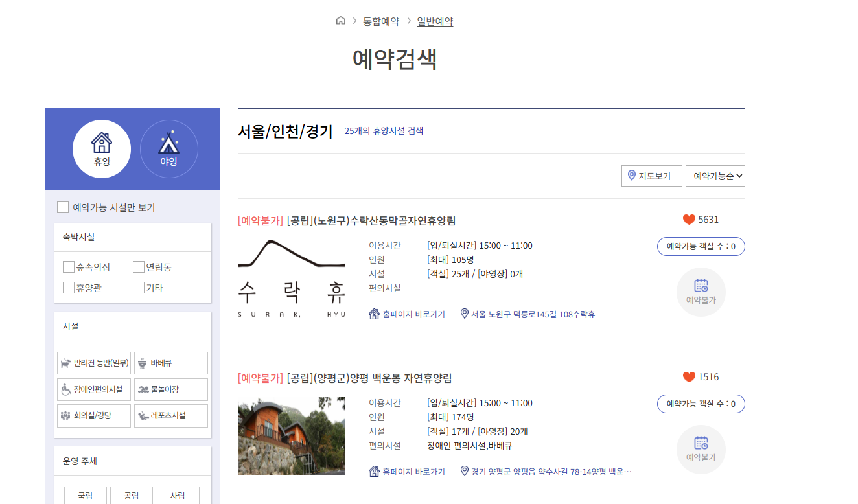858x504 pixels.
Task: Go to the home breadcrumb icon
Action: coord(341,21)
